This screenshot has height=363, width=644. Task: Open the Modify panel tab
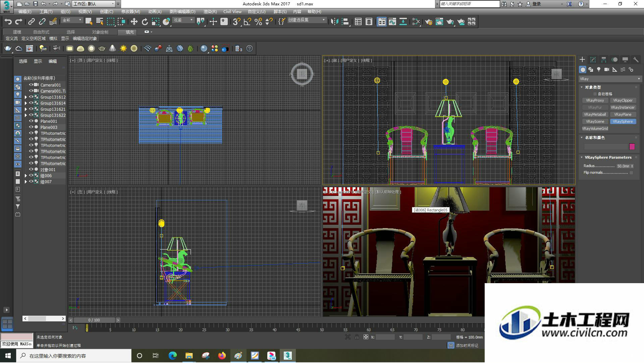tap(593, 59)
